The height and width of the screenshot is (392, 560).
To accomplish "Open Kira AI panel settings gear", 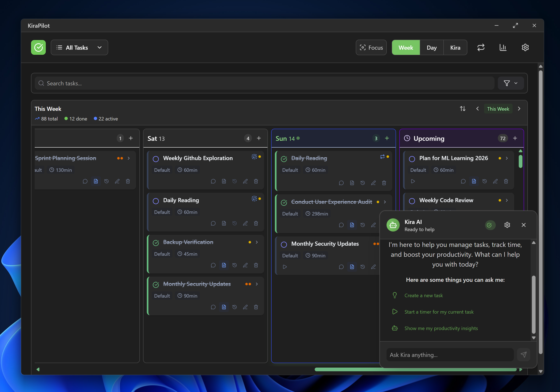I will (507, 225).
